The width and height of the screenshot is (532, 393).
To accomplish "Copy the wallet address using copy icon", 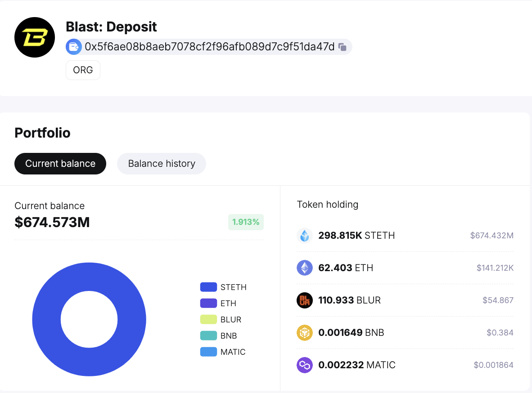I will pos(342,46).
